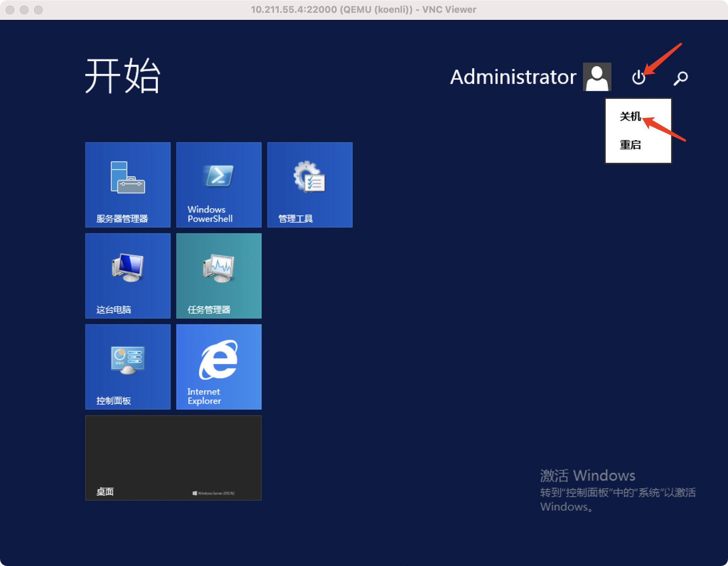The height and width of the screenshot is (566, 728).
Task: Open the 服务器管理器 (Server Manager) tile
Action: (128, 185)
